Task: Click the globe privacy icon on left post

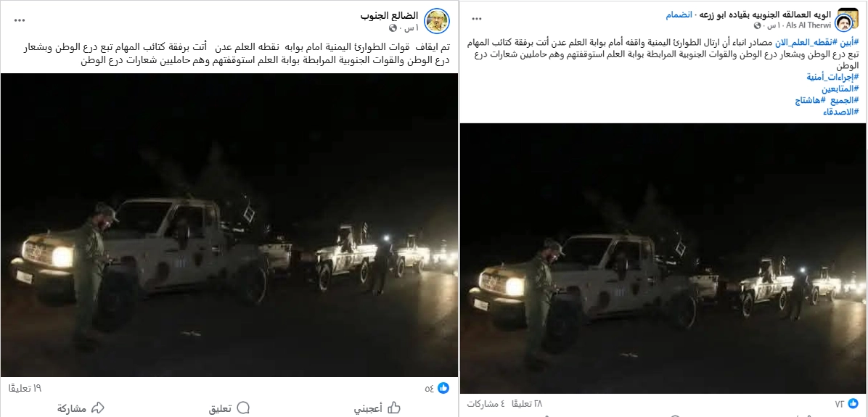Action: coord(393,28)
